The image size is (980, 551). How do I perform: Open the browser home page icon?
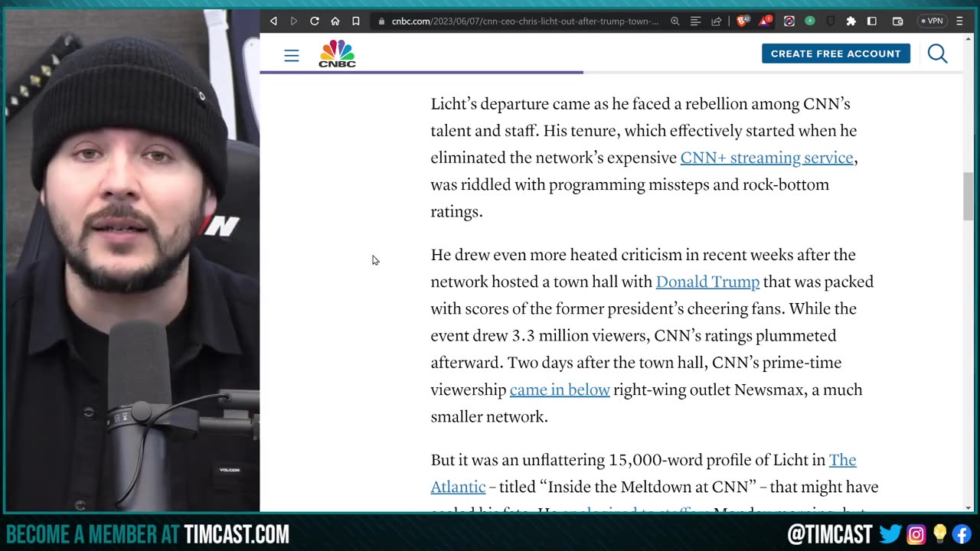point(335,21)
